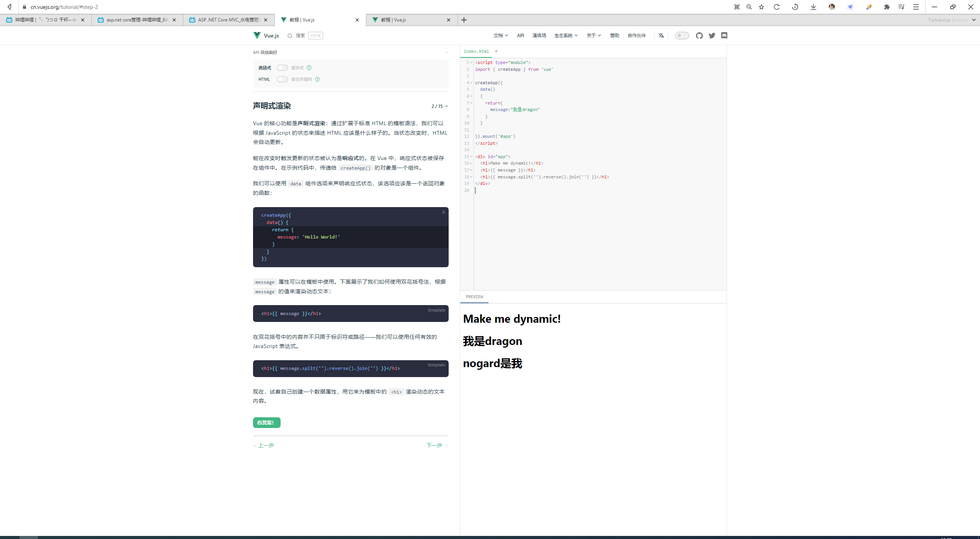
Task: Collapse the API 风格偏好 panel
Action: click(x=447, y=52)
